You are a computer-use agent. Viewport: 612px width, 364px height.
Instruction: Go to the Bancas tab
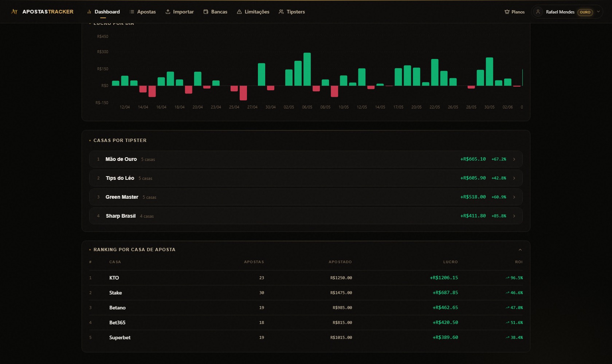tap(215, 12)
